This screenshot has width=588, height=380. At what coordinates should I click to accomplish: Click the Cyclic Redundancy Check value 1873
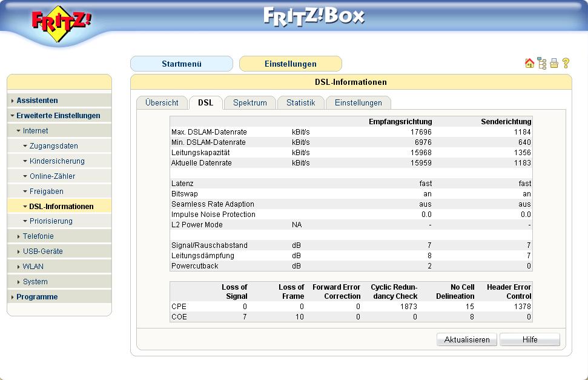click(x=409, y=307)
